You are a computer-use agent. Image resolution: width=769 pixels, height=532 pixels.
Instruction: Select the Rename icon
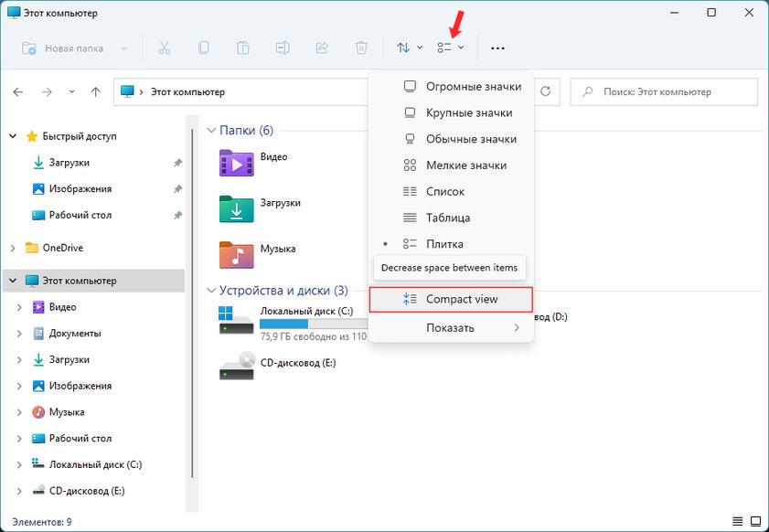283,48
